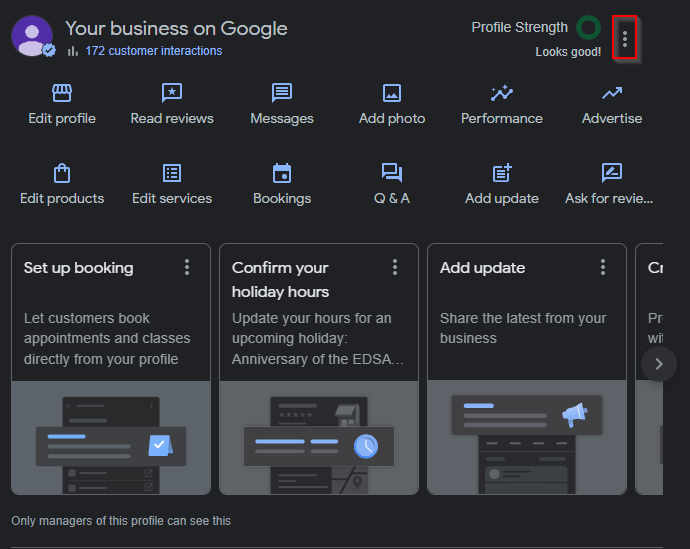Open options menu on Set up booking card
This screenshot has height=549, width=690.
click(187, 267)
